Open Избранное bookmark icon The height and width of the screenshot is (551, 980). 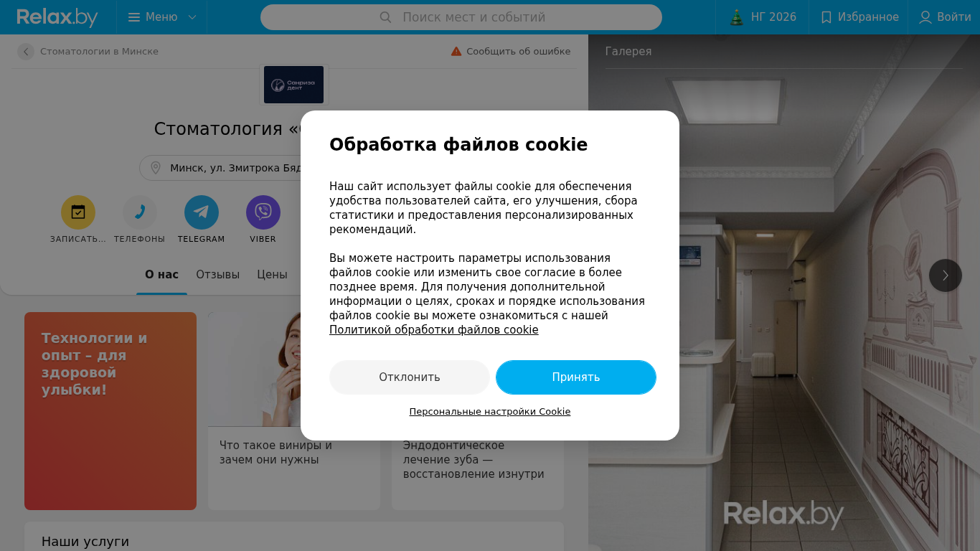(826, 17)
